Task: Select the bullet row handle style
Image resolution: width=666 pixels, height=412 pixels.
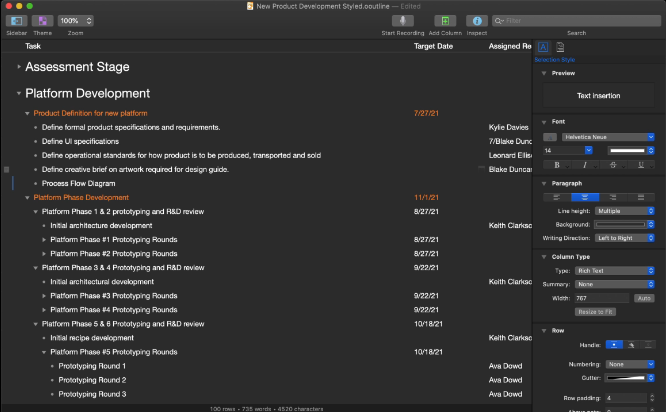Action: click(x=614, y=345)
